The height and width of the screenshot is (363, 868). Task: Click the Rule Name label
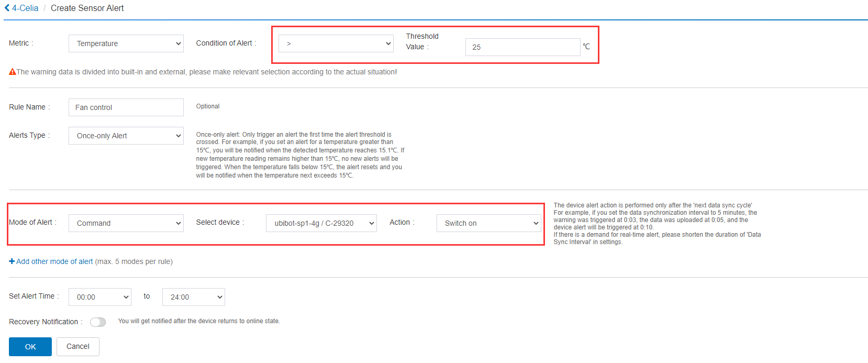pyautogui.click(x=29, y=107)
